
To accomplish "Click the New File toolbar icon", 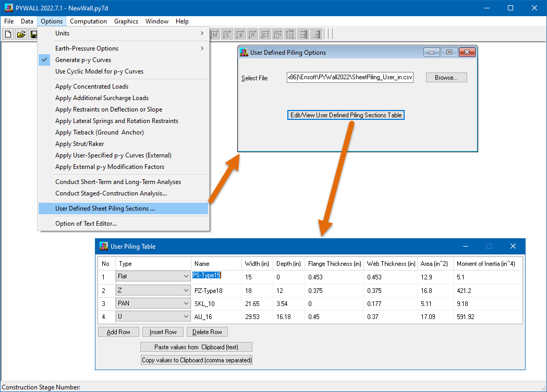I will coord(8,34).
